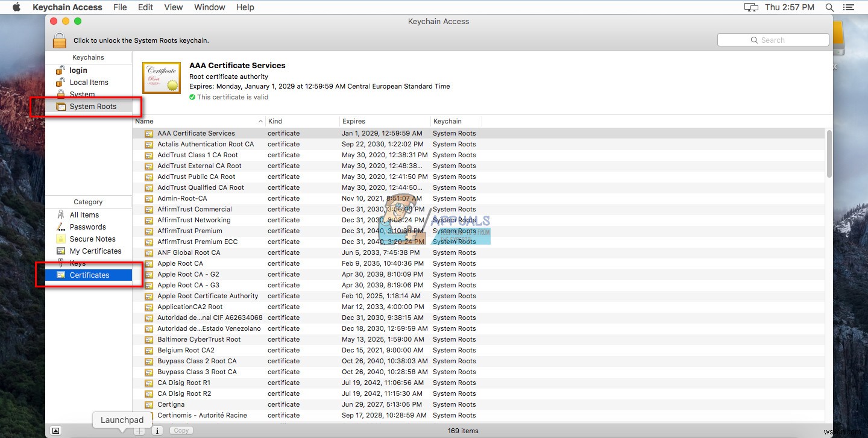Select the AddTrust Class 1 CA Root row
The height and width of the screenshot is (438, 868).
479,155
